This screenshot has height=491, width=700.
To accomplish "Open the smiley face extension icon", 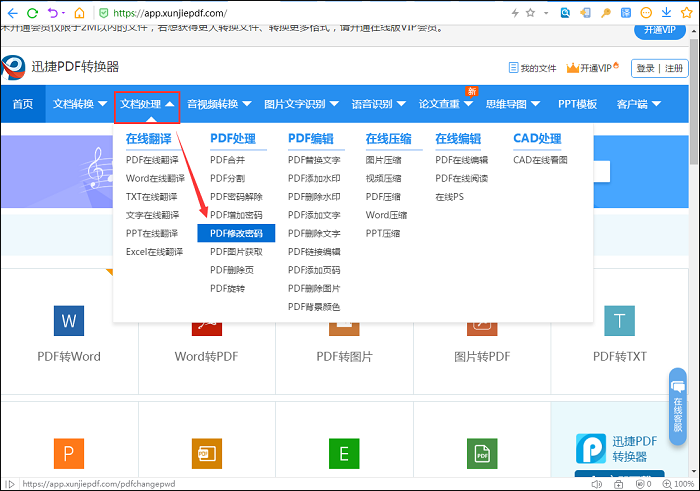I will coord(646,13).
